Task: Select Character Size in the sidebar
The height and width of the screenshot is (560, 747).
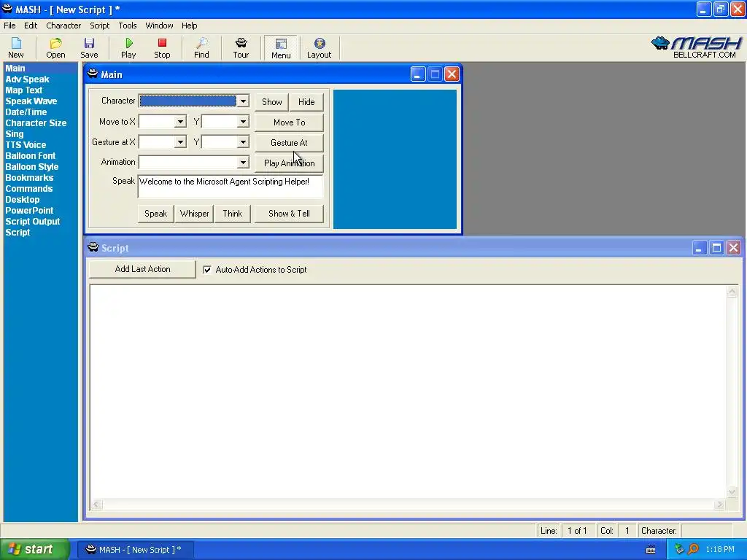Action: pos(36,123)
